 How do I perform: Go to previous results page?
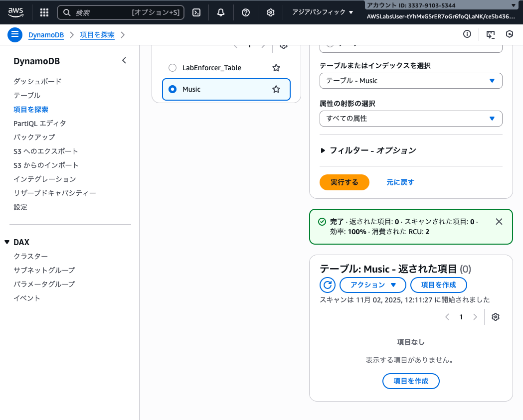click(447, 317)
